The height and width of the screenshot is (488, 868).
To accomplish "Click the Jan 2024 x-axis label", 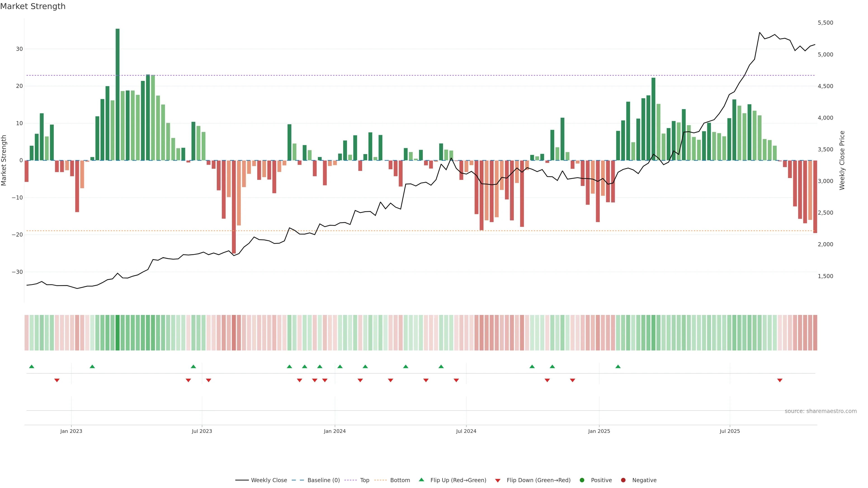I will pyautogui.click(x=335, y=431).
